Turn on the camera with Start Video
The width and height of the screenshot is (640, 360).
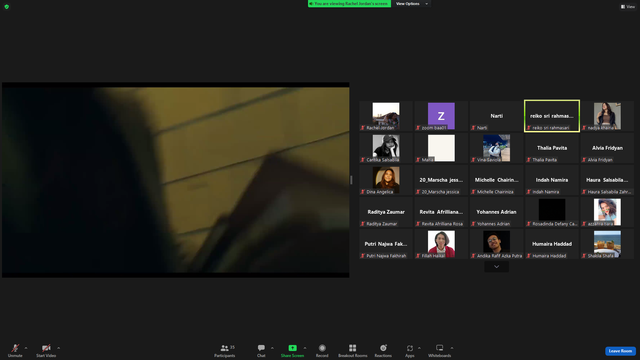pos(46,350)
